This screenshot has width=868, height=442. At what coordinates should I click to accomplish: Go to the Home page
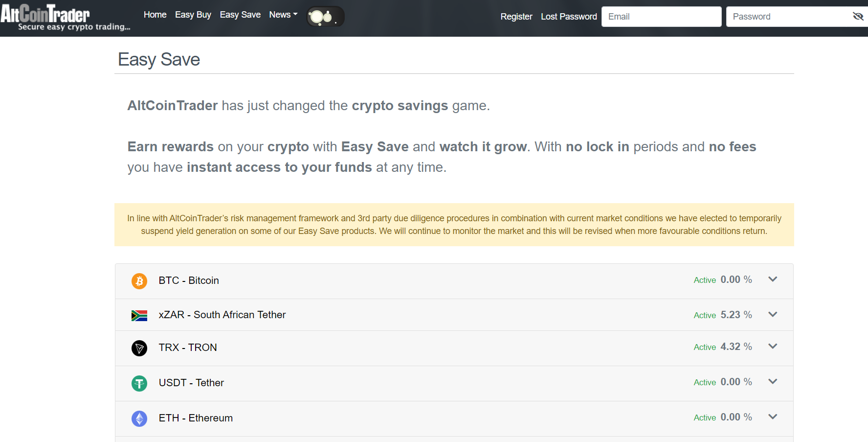(155, 15)
